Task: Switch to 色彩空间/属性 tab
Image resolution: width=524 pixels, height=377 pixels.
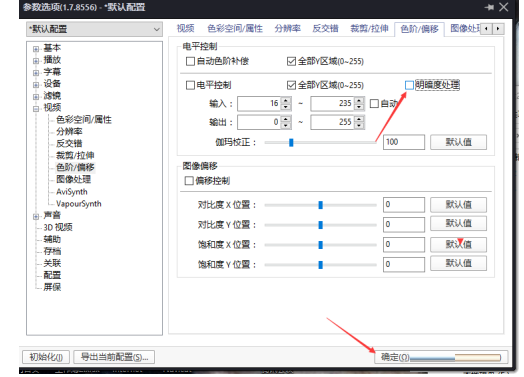Action: coord(235,29)
